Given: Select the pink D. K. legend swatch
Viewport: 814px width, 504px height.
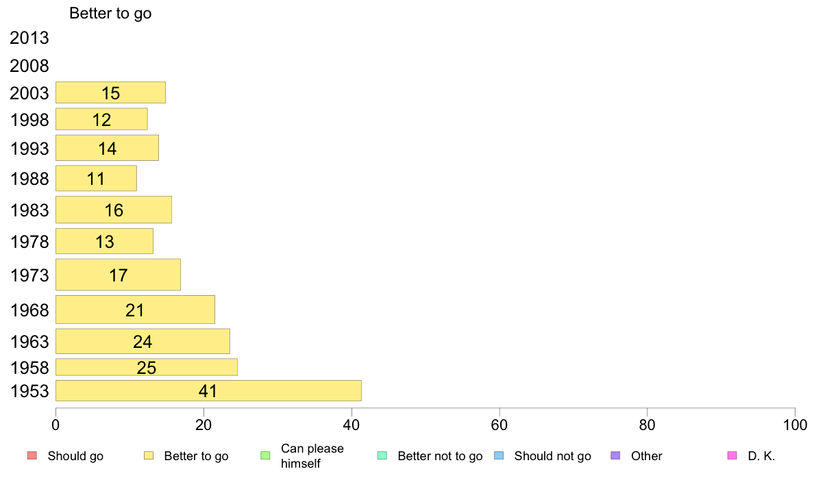Looking at the screenshot, I should coord(732,456).
